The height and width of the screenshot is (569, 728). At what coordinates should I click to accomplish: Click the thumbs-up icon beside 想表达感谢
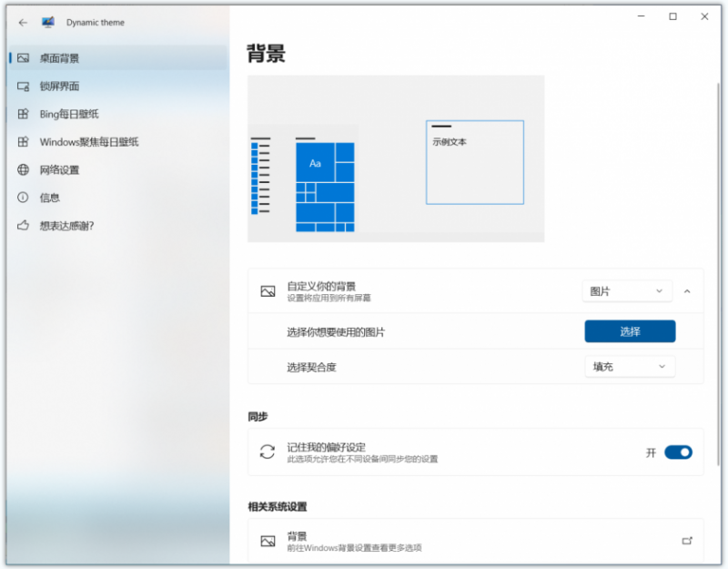click(x=24, y=225)
